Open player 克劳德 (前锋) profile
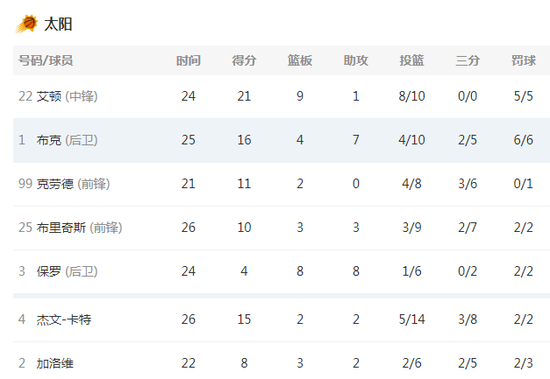This screenshot has width=550, height=379. (x=73, y=184)
